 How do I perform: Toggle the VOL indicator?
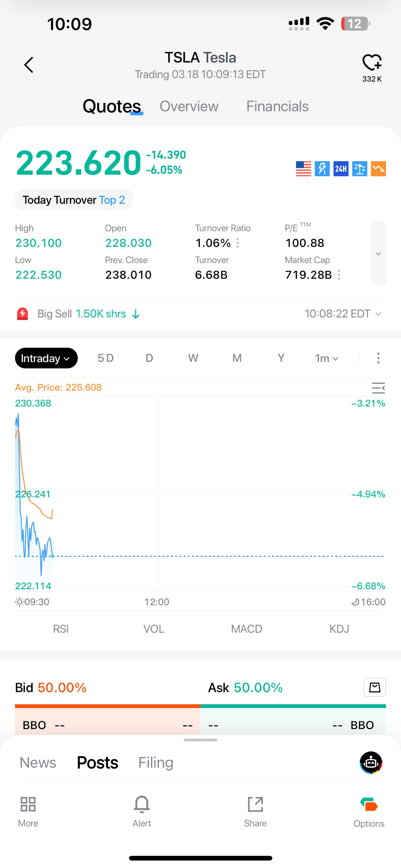[x=154, y=629]
